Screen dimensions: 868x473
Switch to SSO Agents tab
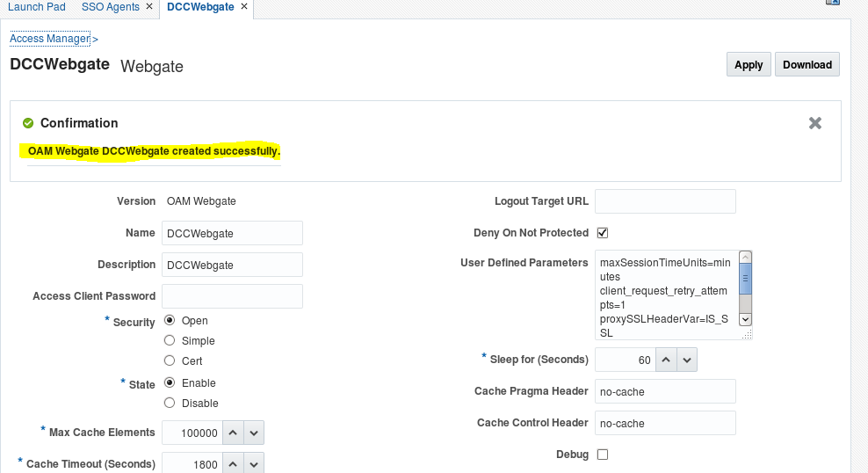click(x=110, y=7)
